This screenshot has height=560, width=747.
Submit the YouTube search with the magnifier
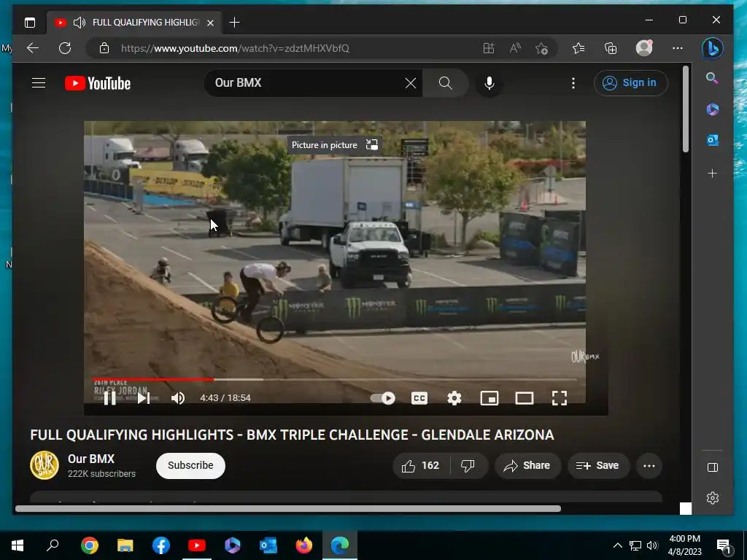(446, 83)
